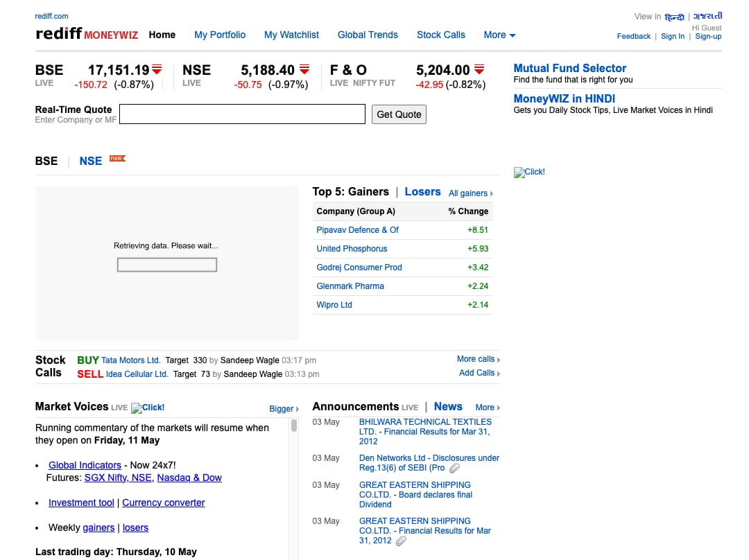Image resolution: width=749 pixels, height=560 pixels.
Task: Click the broken Click! image in right sidebar
Action: tap(528, 172)
